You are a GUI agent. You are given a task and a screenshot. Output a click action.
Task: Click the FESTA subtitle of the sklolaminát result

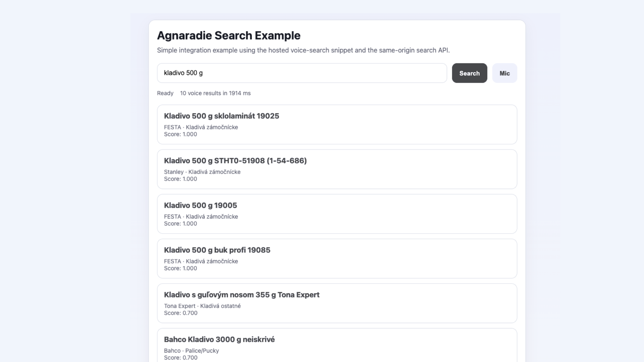[x=201, y=127]
